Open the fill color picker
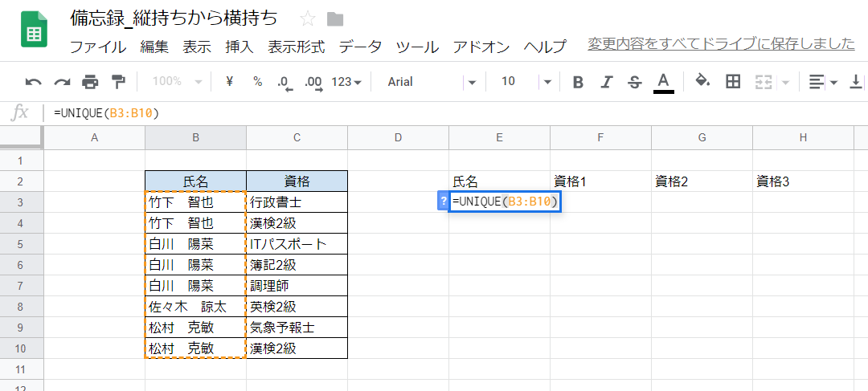The height and width of the screenshot is (391, 868). tap(702, 81)
